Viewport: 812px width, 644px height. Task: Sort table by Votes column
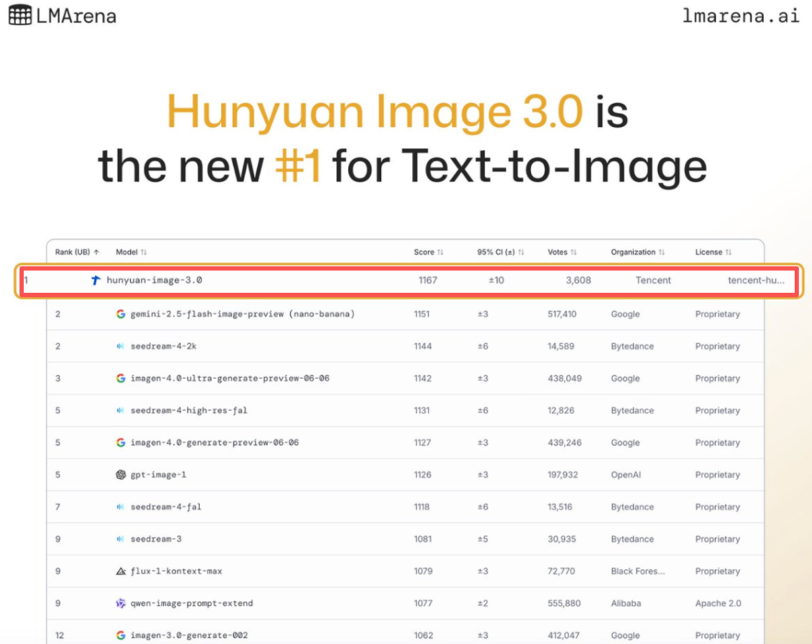(562, 252)
